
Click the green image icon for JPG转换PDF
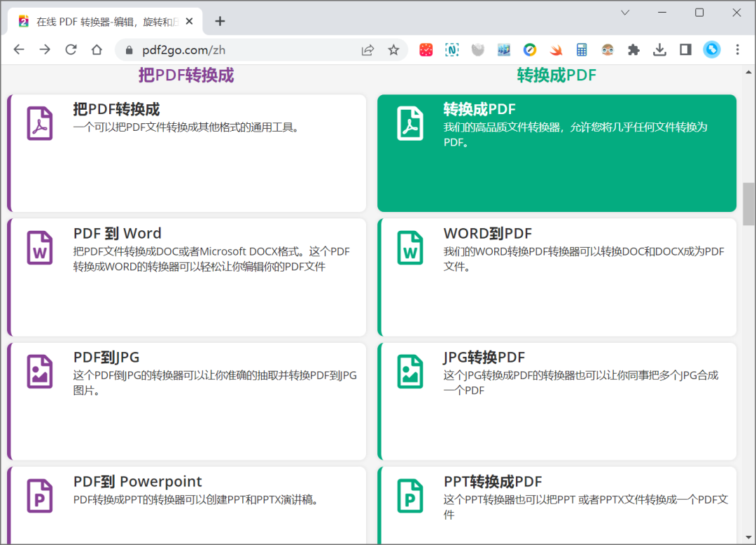[409, 371]
